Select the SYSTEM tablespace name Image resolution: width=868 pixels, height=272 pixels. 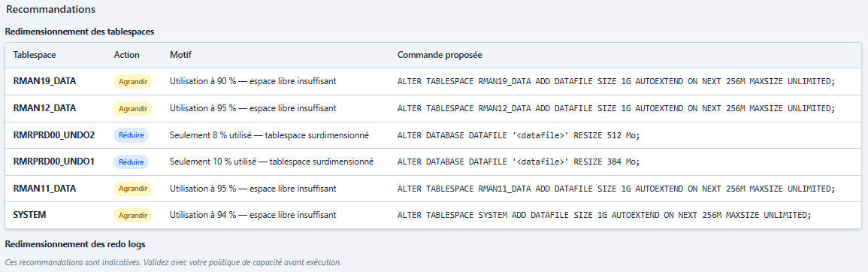click(29, 214)
